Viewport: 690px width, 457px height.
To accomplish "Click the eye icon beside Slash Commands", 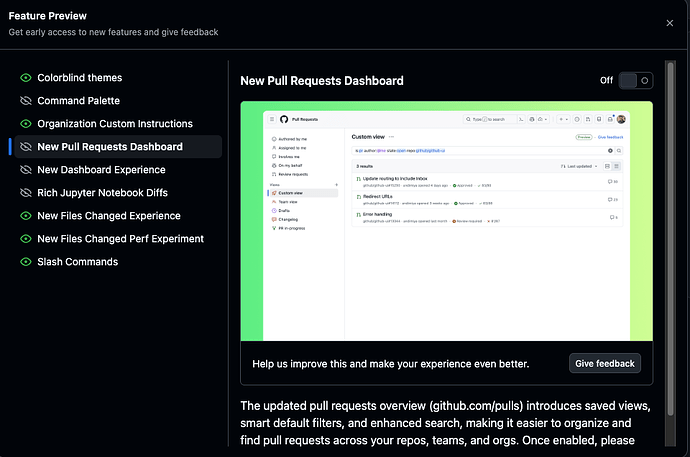I will click(26, 262).
